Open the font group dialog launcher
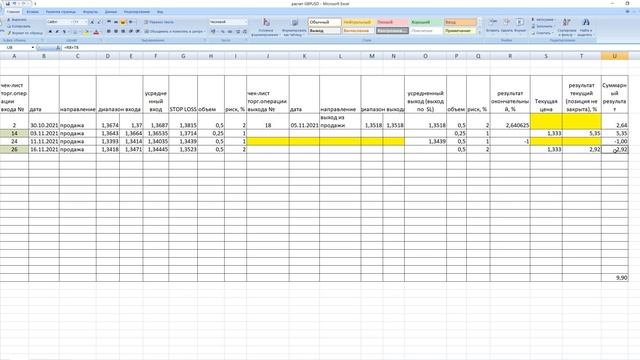 tap(100, 40)
